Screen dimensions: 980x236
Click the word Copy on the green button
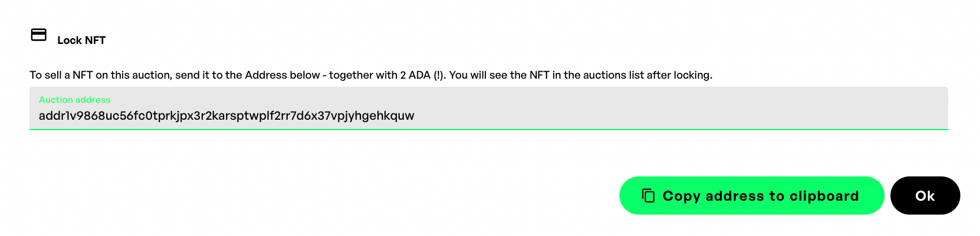[x=681, y=196]
